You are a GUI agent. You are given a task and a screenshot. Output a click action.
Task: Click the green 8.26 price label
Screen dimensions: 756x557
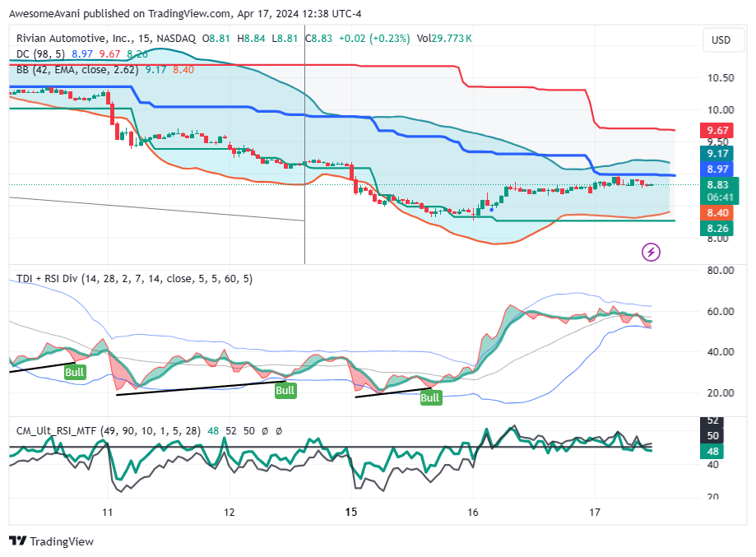point(717,228)
